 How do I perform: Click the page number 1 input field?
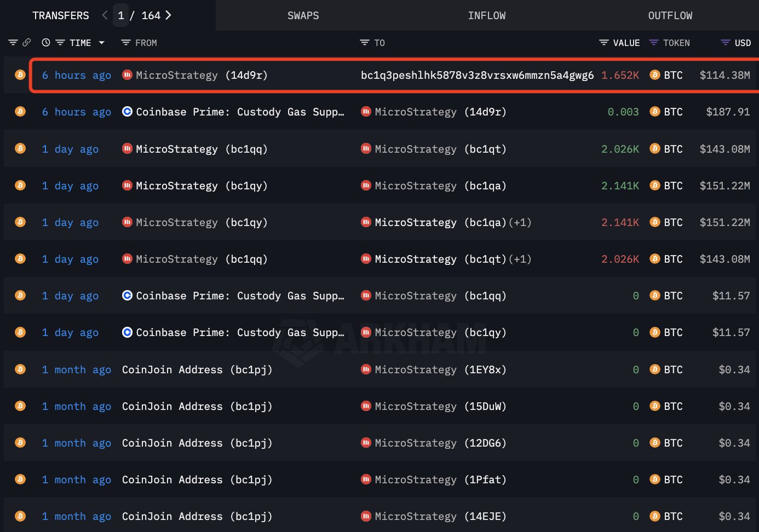[x=121, y=15]
